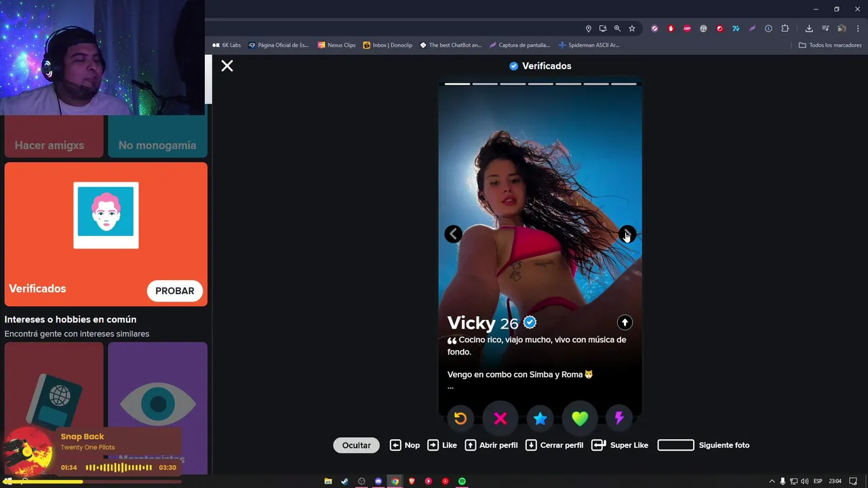Open the browser Downloads icon

(x=809, y=28)
